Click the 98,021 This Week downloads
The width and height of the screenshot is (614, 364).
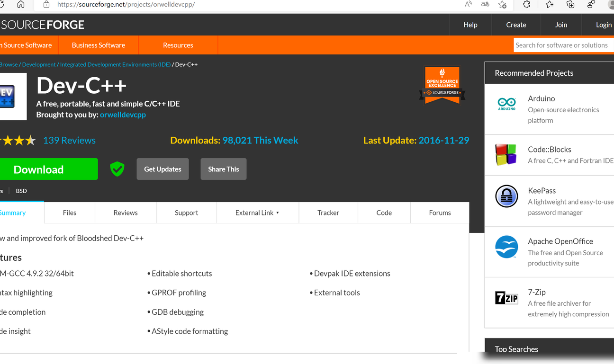(260, 140)
